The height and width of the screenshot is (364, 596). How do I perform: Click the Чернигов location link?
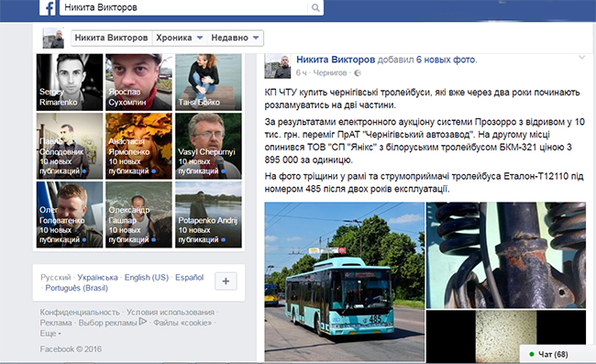coord(329,72)
